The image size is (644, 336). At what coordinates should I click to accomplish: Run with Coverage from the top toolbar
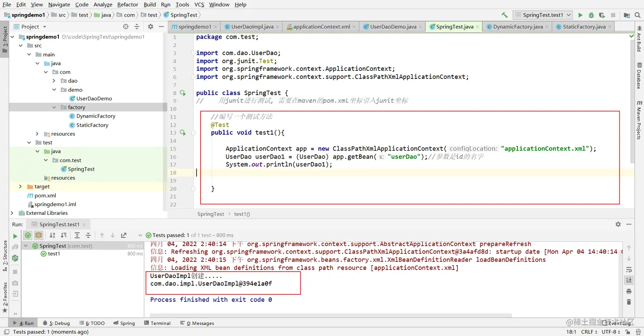point(602,15)
